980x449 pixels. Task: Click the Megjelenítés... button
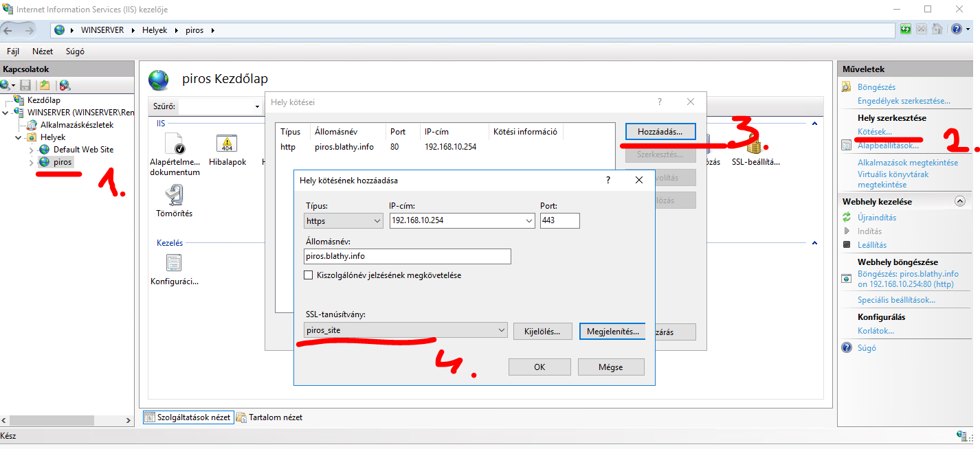coord(612,331)
